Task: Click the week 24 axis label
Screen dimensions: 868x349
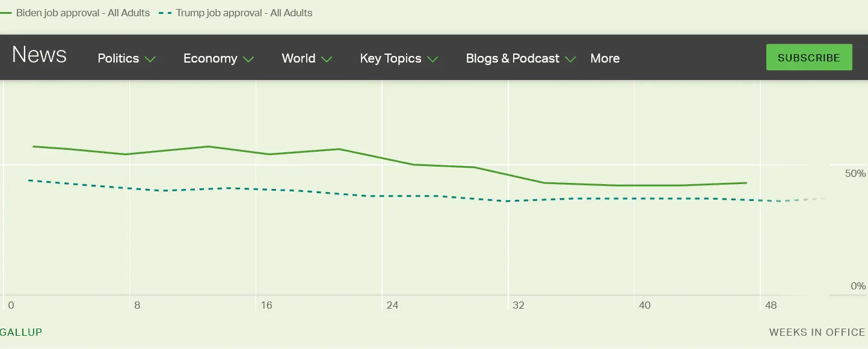Action: [392, 306]
